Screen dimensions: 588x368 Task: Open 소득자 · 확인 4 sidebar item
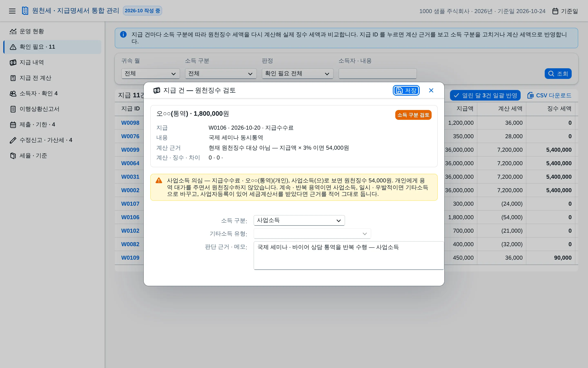coord(52,93)
